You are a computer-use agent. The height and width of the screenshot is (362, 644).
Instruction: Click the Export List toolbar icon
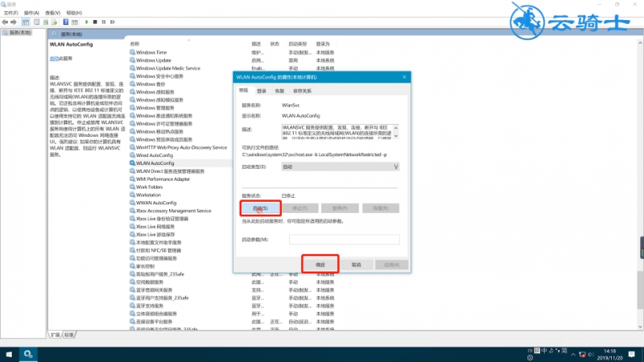click(x=54, y=22)
